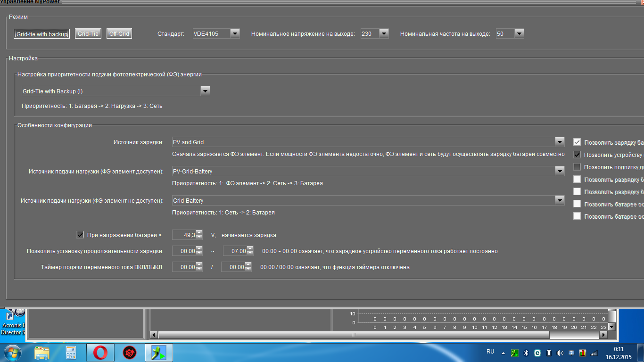Open the speaker volume tray icon

pyautogui.click(x=560, y=353)
